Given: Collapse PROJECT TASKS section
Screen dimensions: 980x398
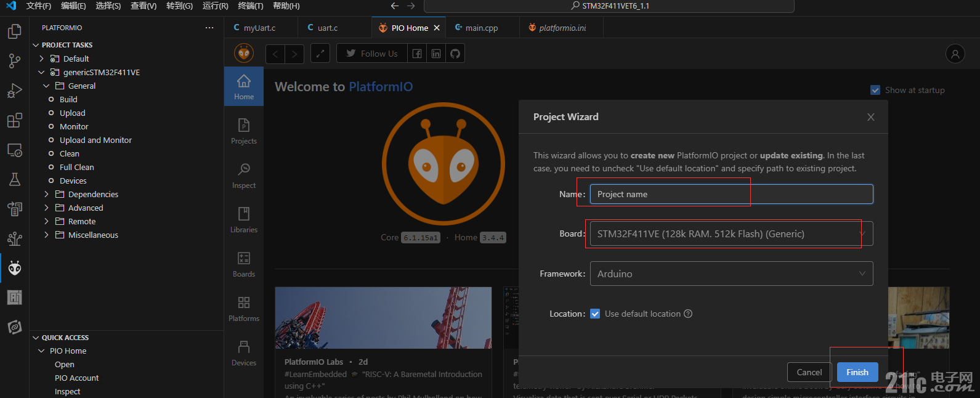Looking at the screenshot, I should (36, 45).
